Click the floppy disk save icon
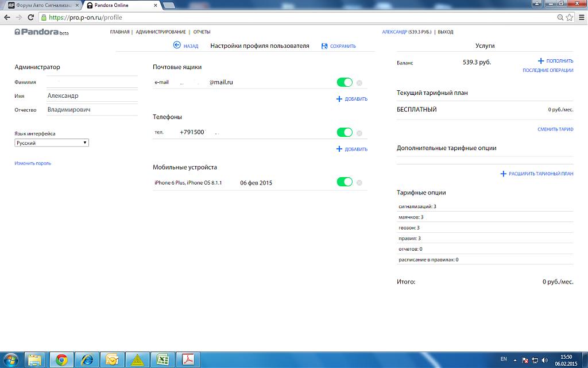 pos(325,46)
